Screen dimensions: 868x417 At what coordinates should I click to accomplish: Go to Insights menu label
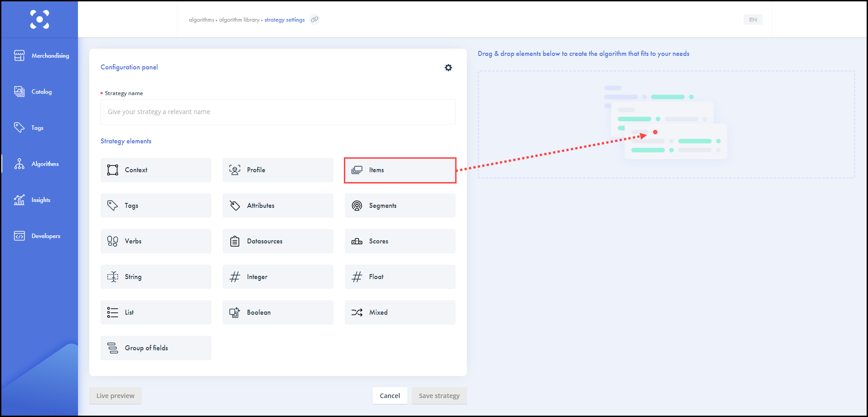41,200
